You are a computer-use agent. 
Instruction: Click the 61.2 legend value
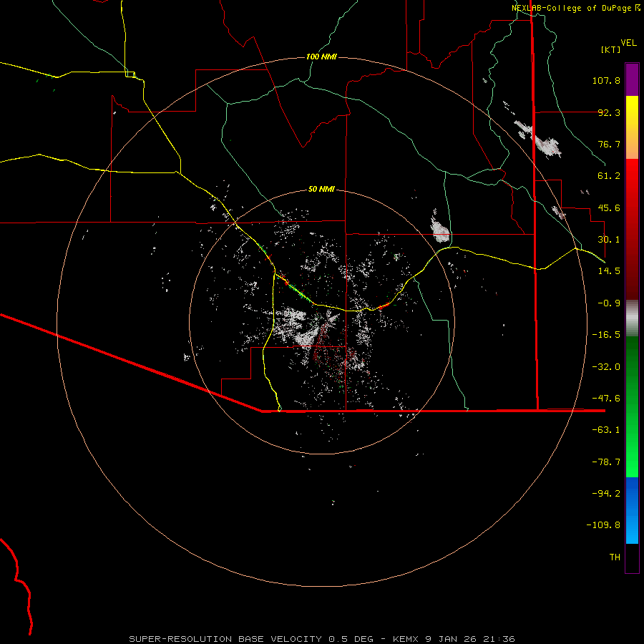pos(609,176)
